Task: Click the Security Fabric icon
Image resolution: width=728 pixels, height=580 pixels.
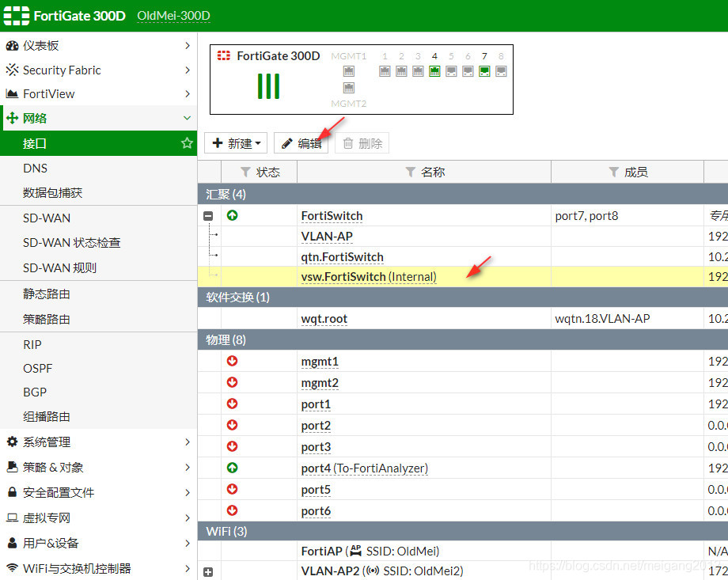Action: pos(12,70)
